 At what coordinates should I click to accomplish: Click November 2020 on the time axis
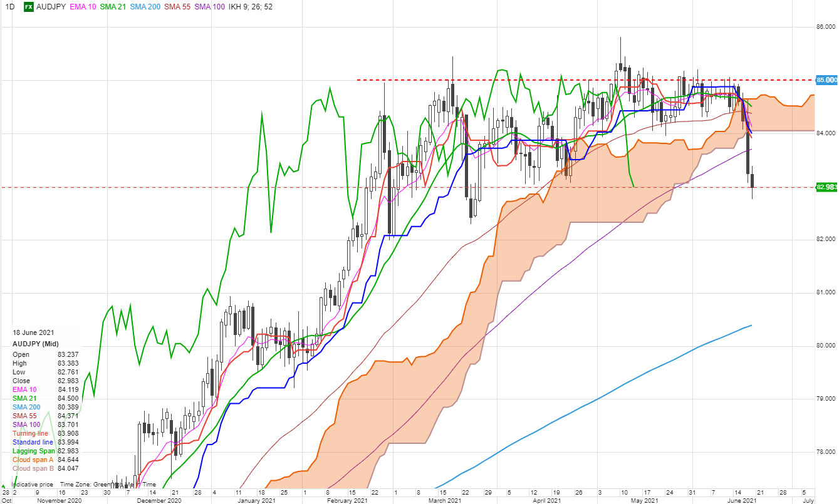pyautogui.click(x=60, y=500)
